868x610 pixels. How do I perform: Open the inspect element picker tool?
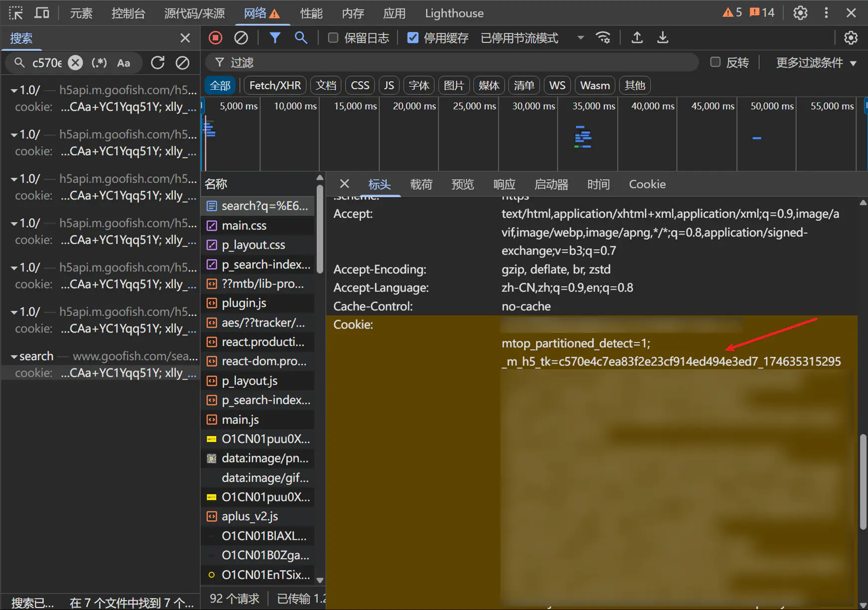[16, 13]
